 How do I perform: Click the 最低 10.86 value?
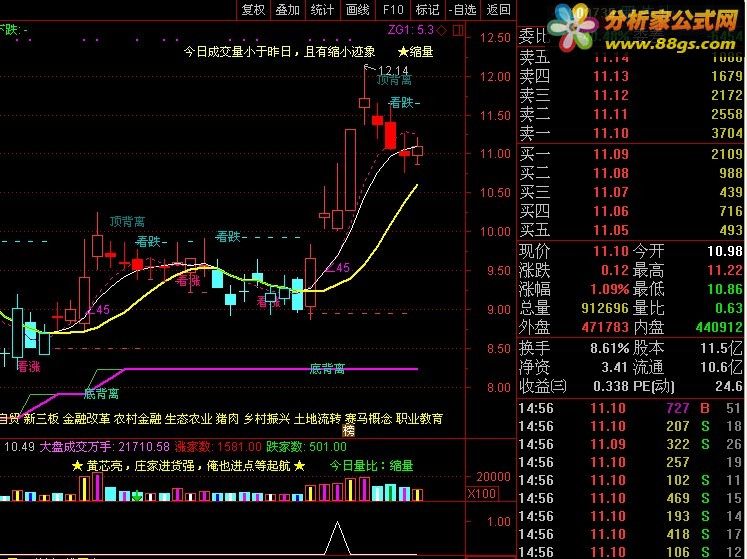click(x=725, y=289)
